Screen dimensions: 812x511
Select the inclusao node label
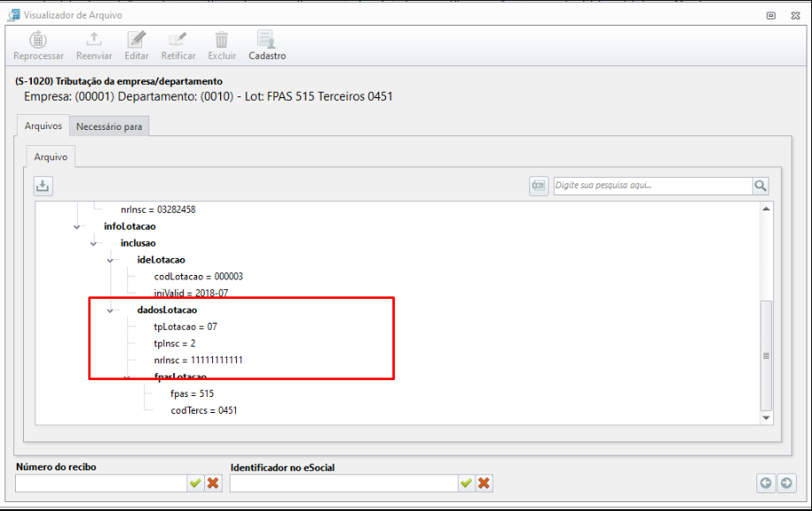tap(138, 243)
